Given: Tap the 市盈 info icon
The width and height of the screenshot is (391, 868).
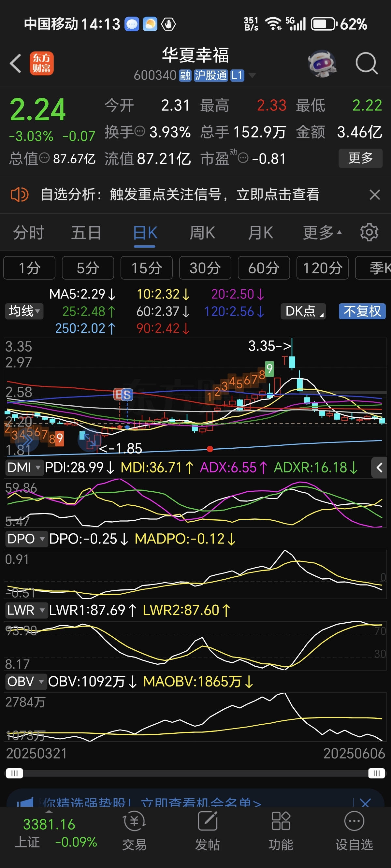Looking at the screenshot, I should click(x=243, y=158).
